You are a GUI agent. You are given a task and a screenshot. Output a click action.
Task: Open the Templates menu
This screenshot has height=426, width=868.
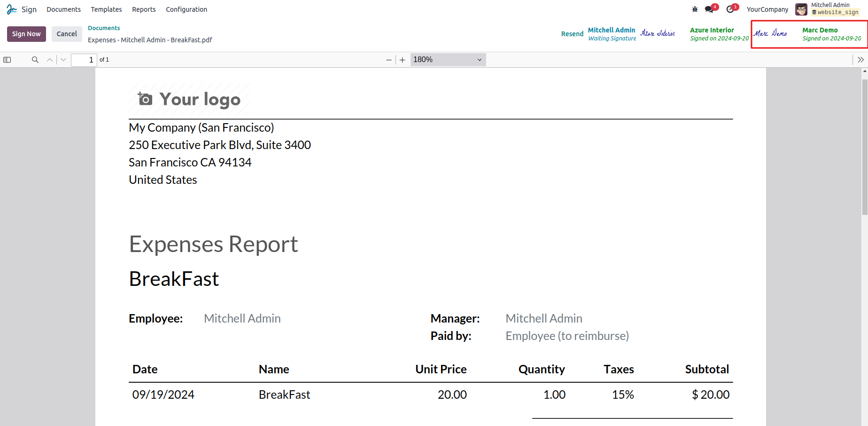click(106, 9)
